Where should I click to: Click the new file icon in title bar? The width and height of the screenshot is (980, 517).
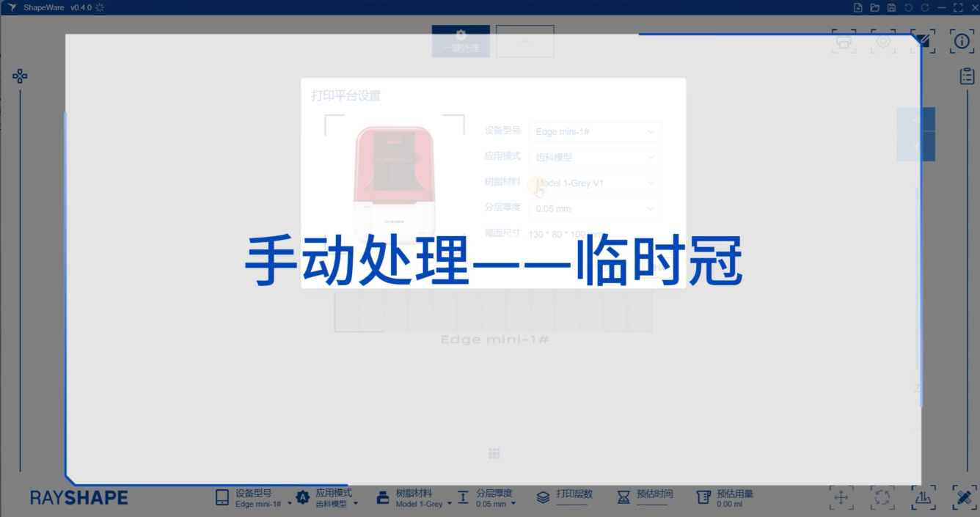coord(858,7)
